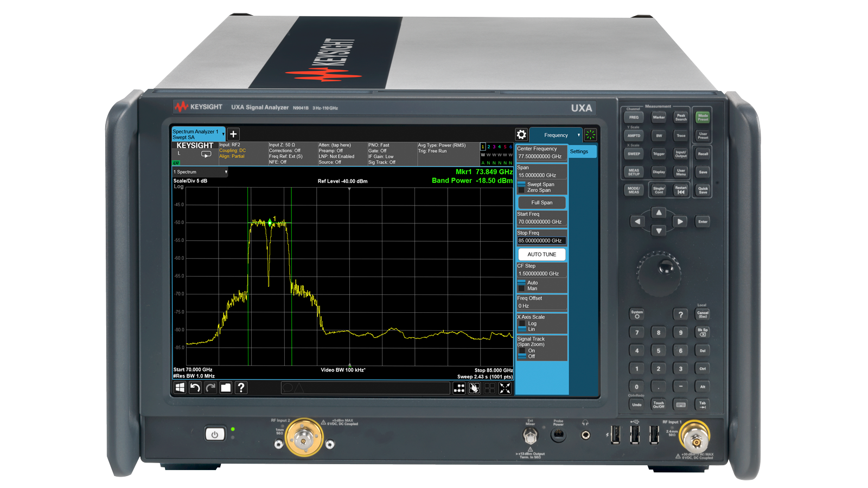This screenshot has height=488, width=868.
Task: Push the Peak Search key
Action: (x=681, y=117)
